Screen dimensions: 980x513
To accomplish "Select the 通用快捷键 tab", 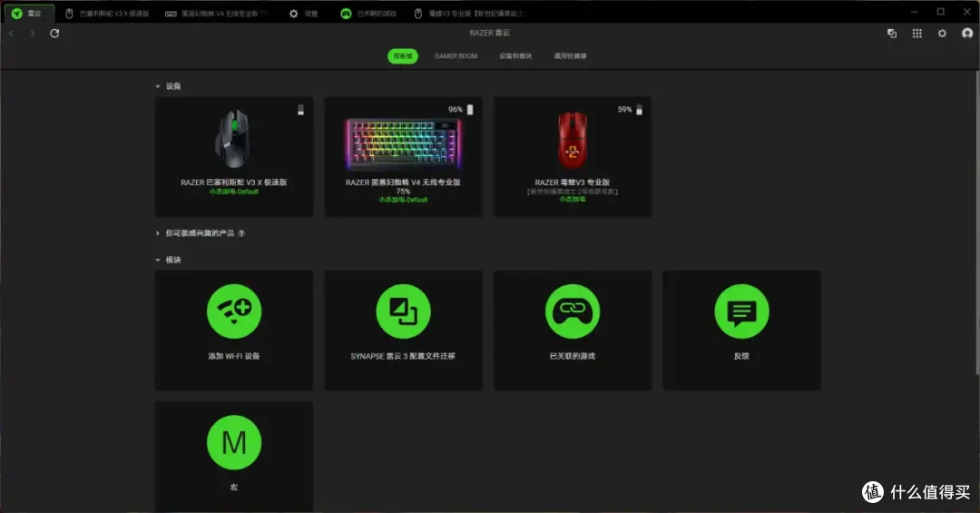I will tap(570, 56).
